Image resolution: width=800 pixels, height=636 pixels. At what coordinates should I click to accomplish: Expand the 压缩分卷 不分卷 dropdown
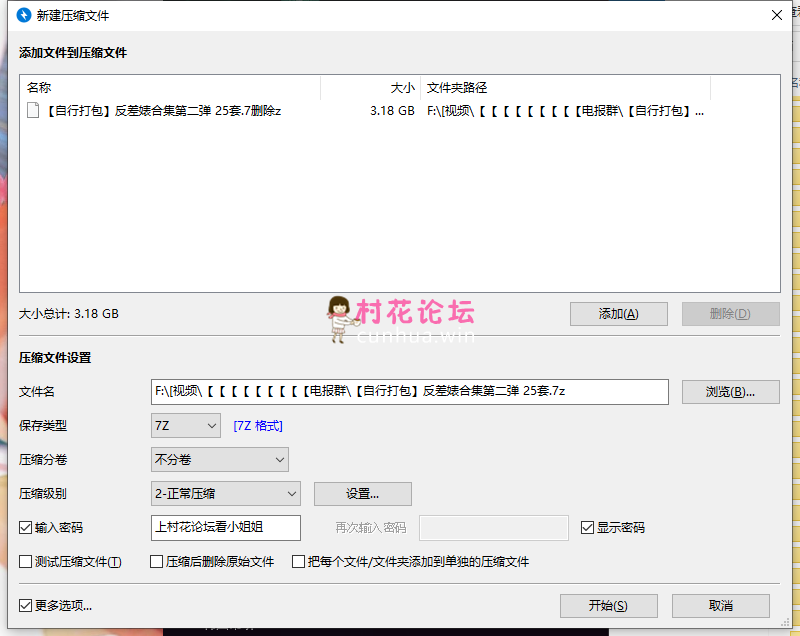click(x=219, y=460)
